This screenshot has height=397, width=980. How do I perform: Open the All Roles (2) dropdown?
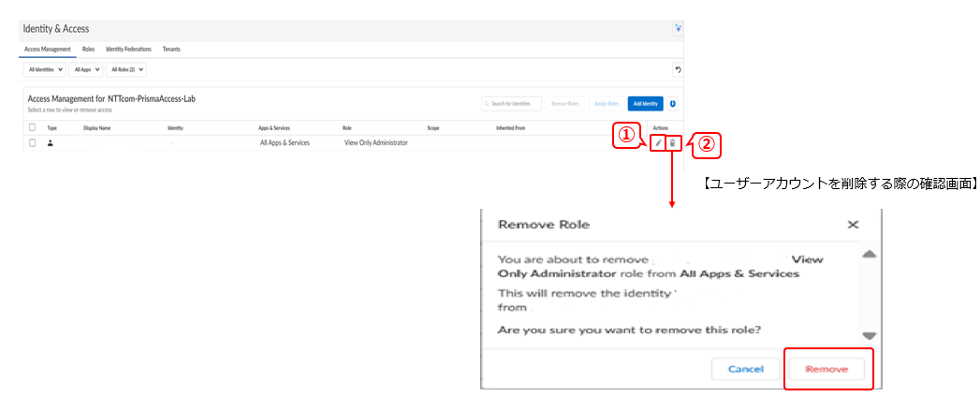[126, 69]
